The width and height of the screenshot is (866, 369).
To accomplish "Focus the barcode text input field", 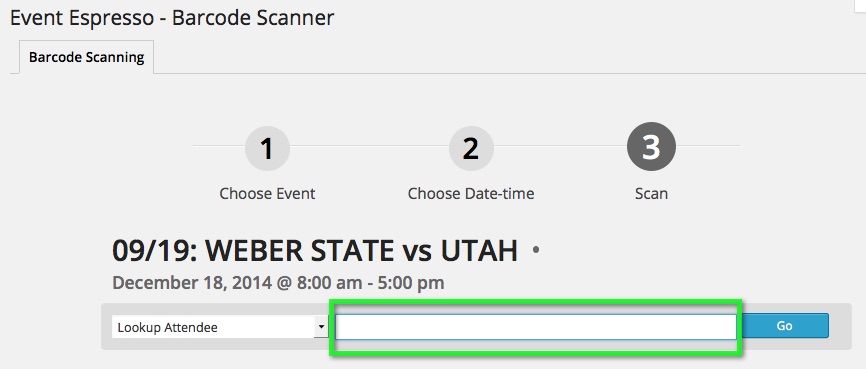I will click(x=536, y=327).
